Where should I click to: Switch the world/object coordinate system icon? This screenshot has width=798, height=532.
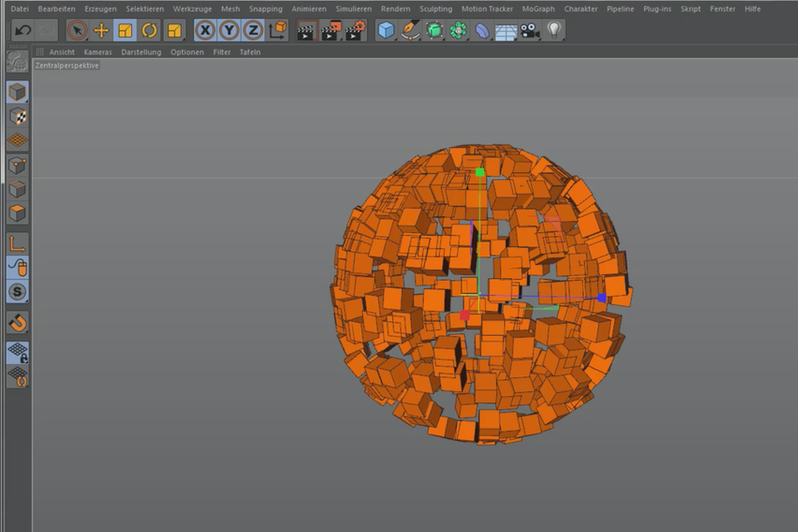[277, 31]
